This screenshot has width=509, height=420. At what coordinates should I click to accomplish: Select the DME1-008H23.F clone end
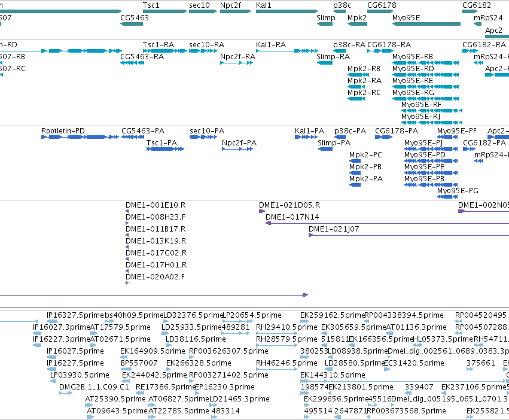(x=127, y=223)
